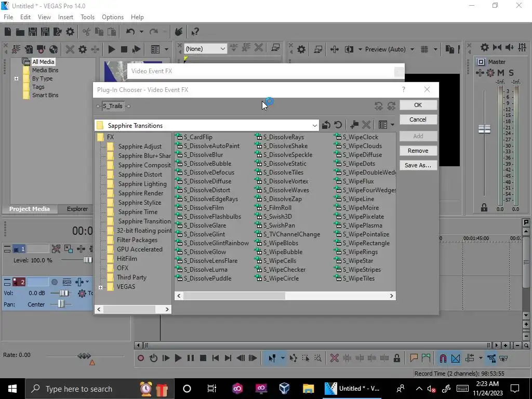Screen dimensions: 532x399
Task: Start preview in Project Media panel
Action: (111, 49)
